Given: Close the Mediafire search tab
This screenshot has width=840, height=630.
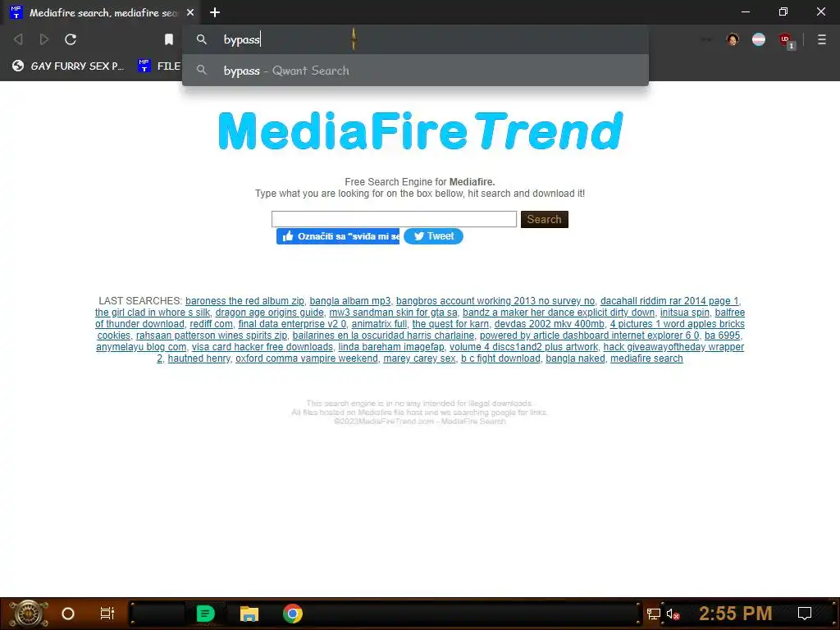Looking at the screenshot, I should coord(190,12).
